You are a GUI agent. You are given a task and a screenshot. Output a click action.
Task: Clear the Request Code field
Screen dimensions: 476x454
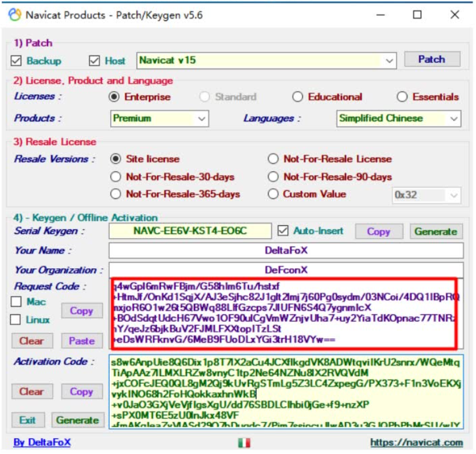tap(32, 341)
